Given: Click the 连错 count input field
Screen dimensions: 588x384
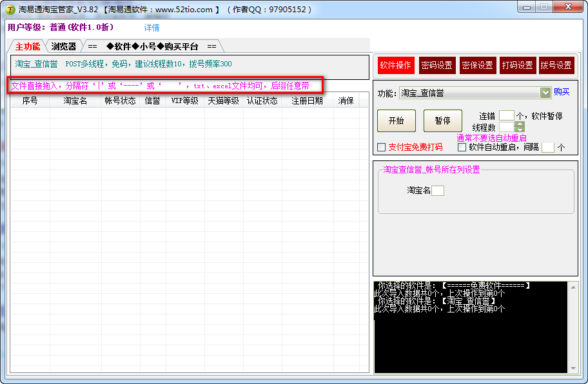Looking at the screenshot, I should coord(507,116).
